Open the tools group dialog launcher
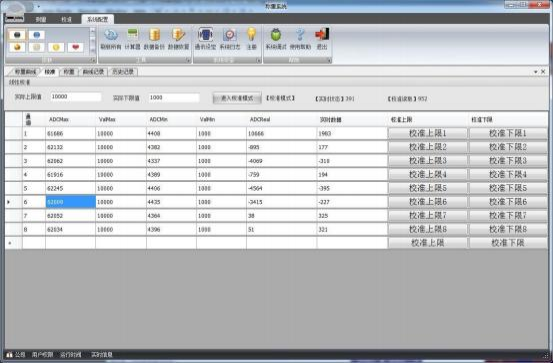Image resolution: width=553 pixels, height=364 pixels. (188, 61)
